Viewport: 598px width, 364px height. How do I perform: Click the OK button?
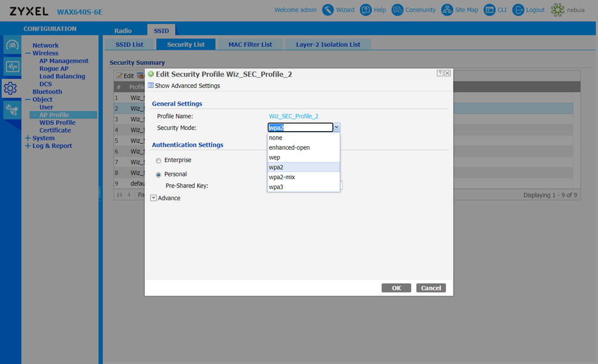click(396, 288)
